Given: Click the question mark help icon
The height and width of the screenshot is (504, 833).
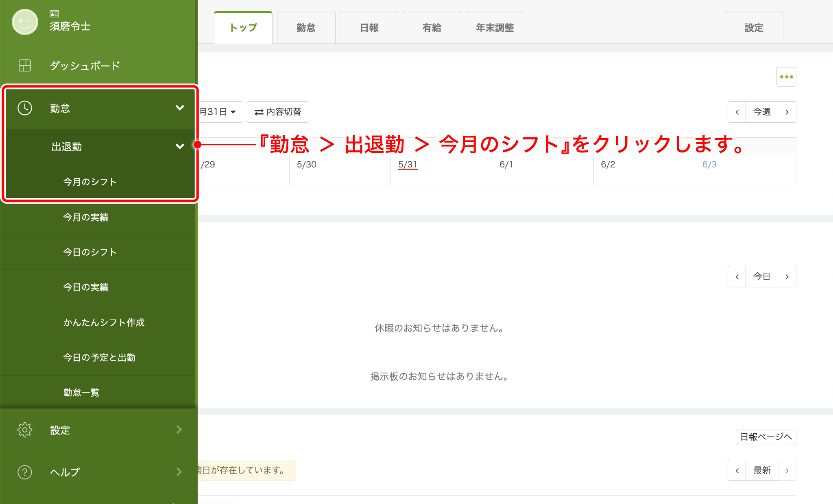Looking at the screenshot, I should [x=25, y=472].
